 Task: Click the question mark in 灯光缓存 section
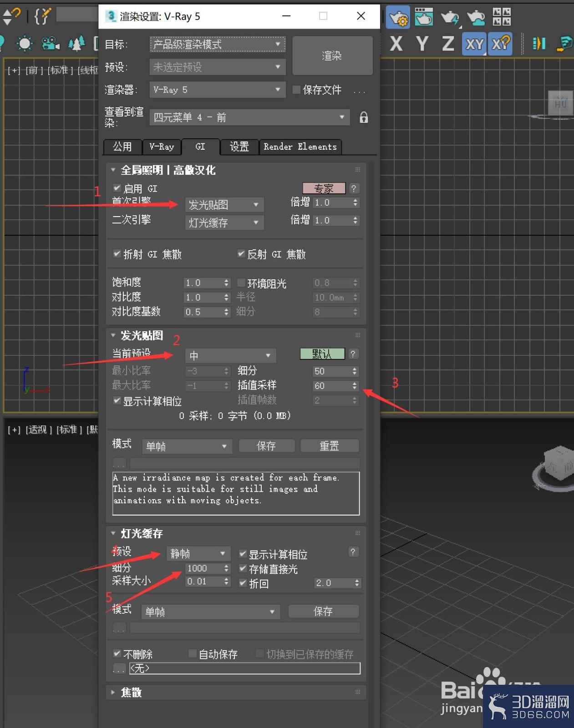(353, 552)
